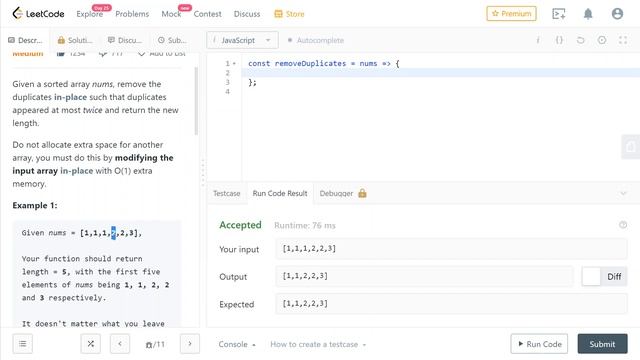Click the side feedback tab icon

click(631, 147)
